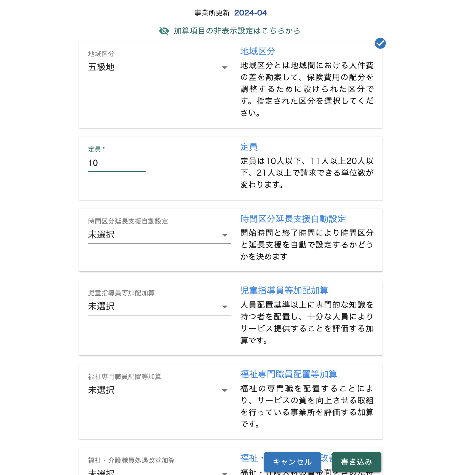Open the 児童指導員等加配加算 dropdown
This screenshot has height=475, width=476.
(154, 306)
